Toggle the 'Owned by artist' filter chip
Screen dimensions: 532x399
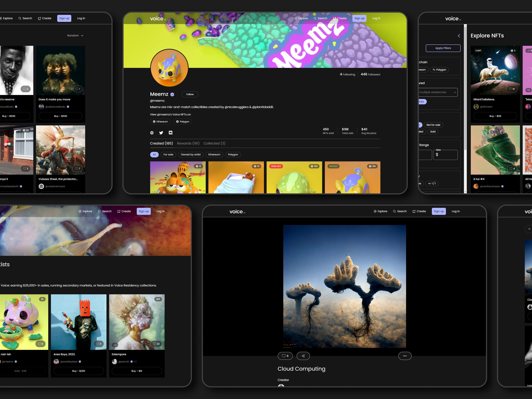[191, 155]
